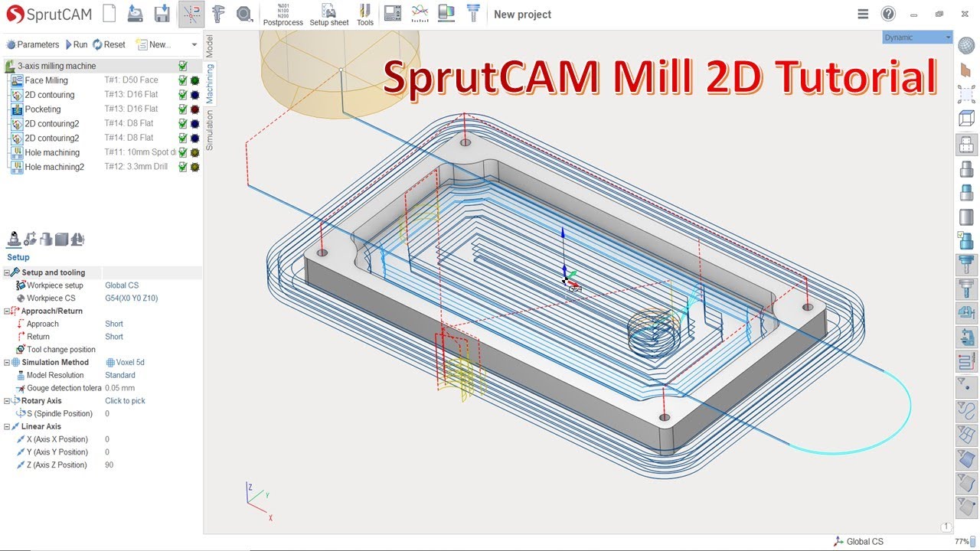Open a project file from the toolbar
Image resolution: width=980 pixels, height=551 pixels.
click(136, 14)
